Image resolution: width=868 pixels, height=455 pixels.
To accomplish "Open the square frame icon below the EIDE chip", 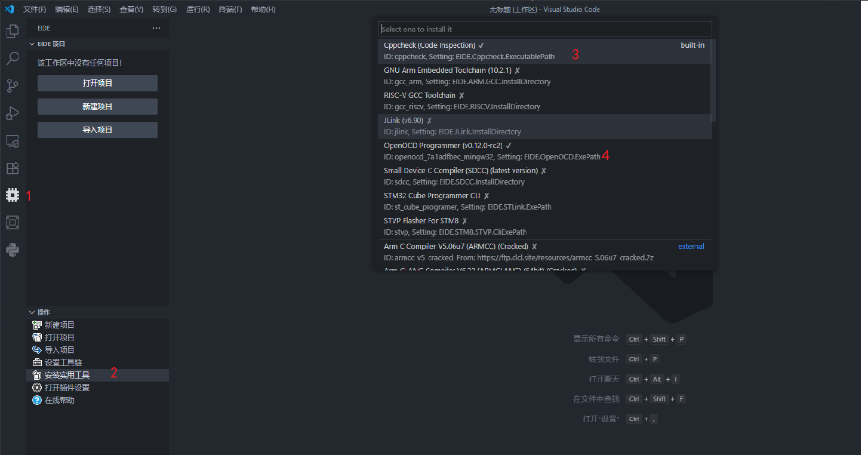I will (x=13, y=222).
